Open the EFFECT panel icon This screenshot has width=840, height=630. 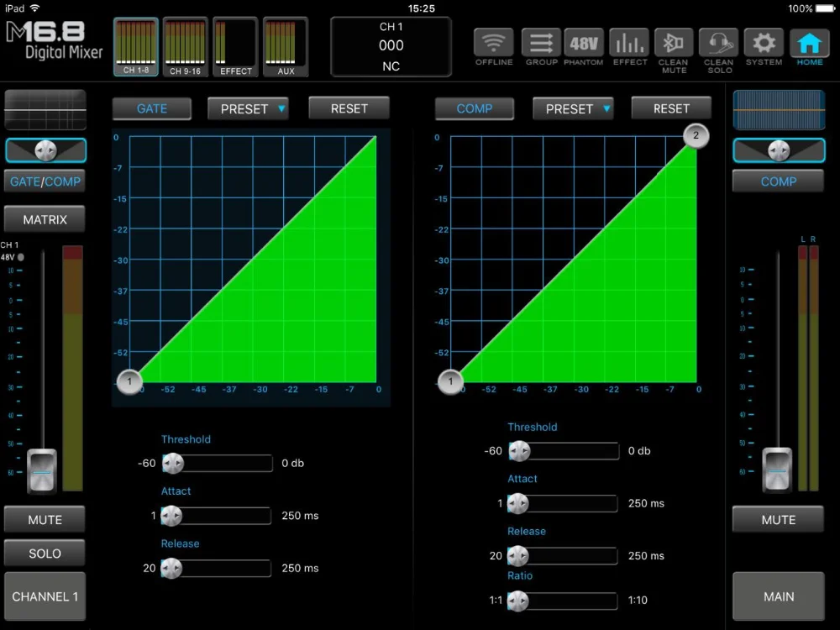coord(629,43)
